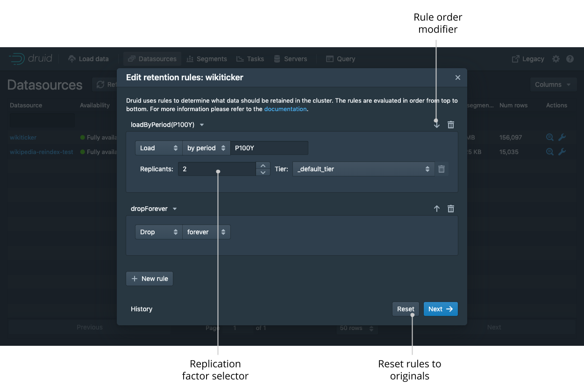Switch to the Tasks tab
The width and height of the screenshot is (584, 392).
click(250, 59)
